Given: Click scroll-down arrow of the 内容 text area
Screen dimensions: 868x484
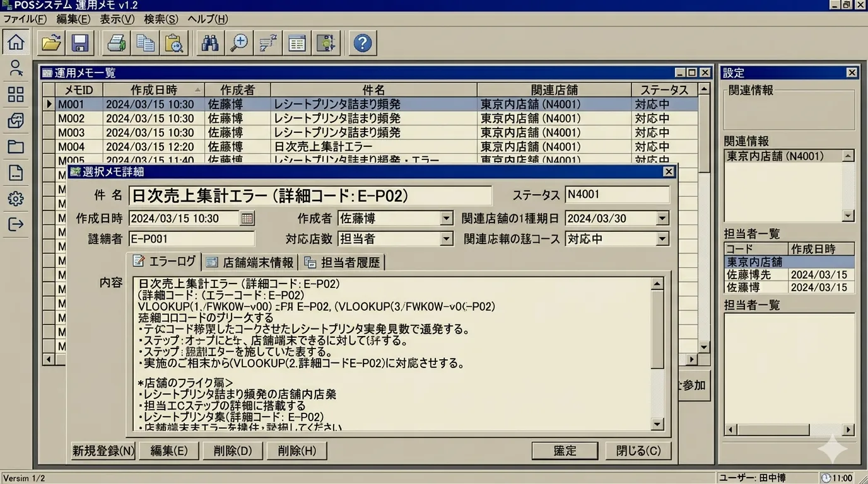Looking at the screenshot, I should (x=657, y=424).
